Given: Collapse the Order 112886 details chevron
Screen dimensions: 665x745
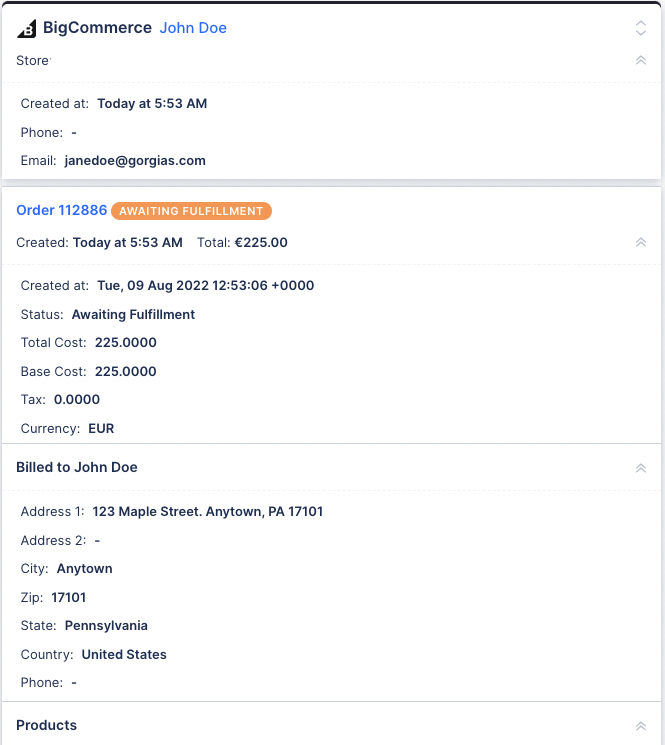Looking at the screenshot, I should click(x=640, y=242).
